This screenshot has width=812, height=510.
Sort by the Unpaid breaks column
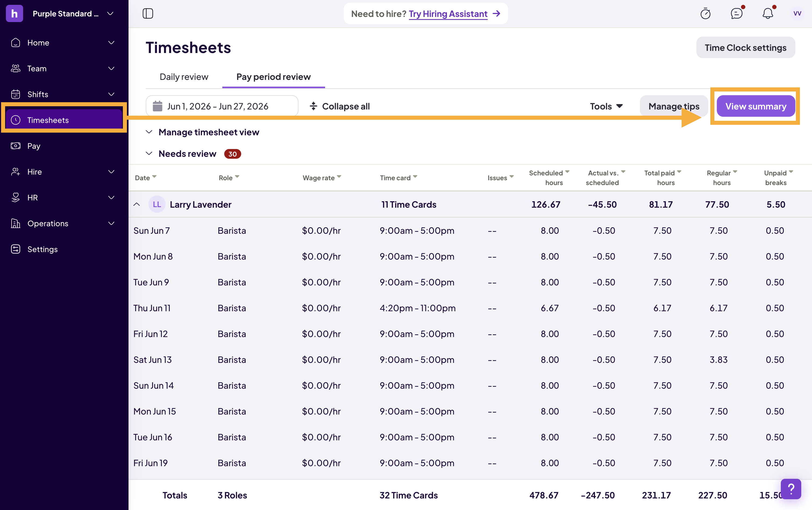click(778, 178)
